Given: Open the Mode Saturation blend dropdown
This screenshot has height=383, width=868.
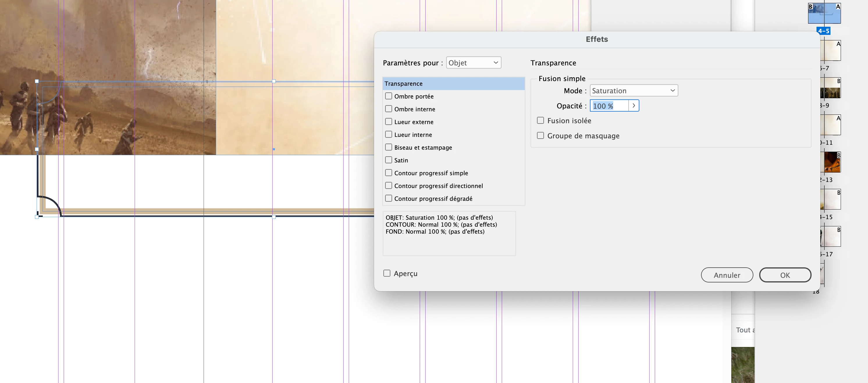Looking at the screenshot, I should pos(634,91).
